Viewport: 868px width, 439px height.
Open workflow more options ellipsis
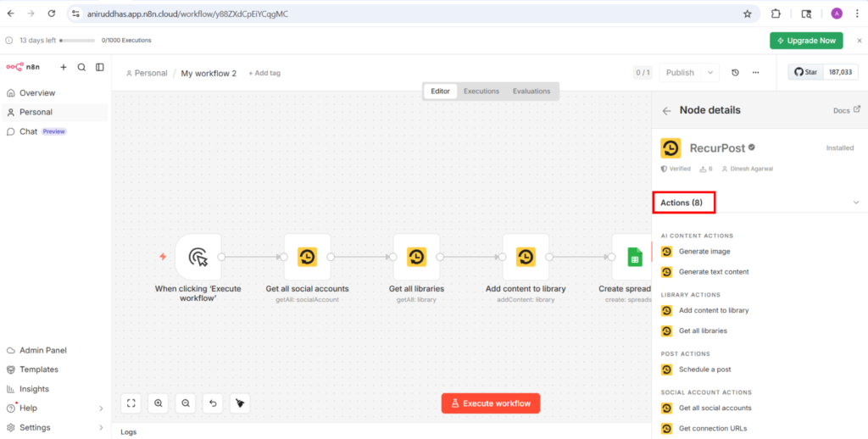755,73
